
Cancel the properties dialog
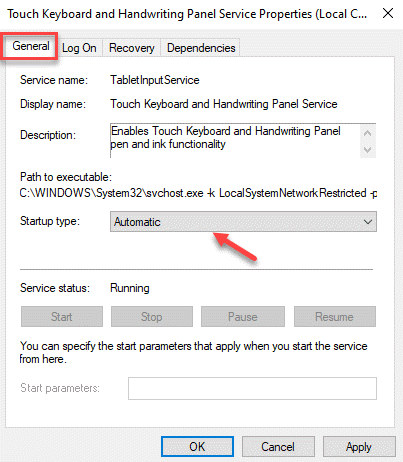tap(278, 447)
